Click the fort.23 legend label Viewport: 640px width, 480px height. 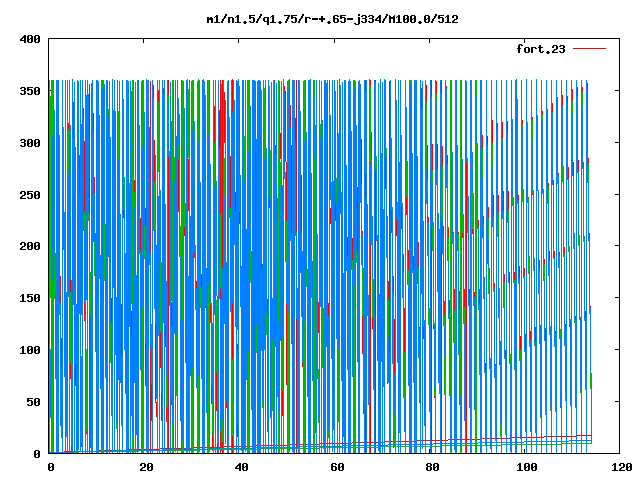[540, 49]
